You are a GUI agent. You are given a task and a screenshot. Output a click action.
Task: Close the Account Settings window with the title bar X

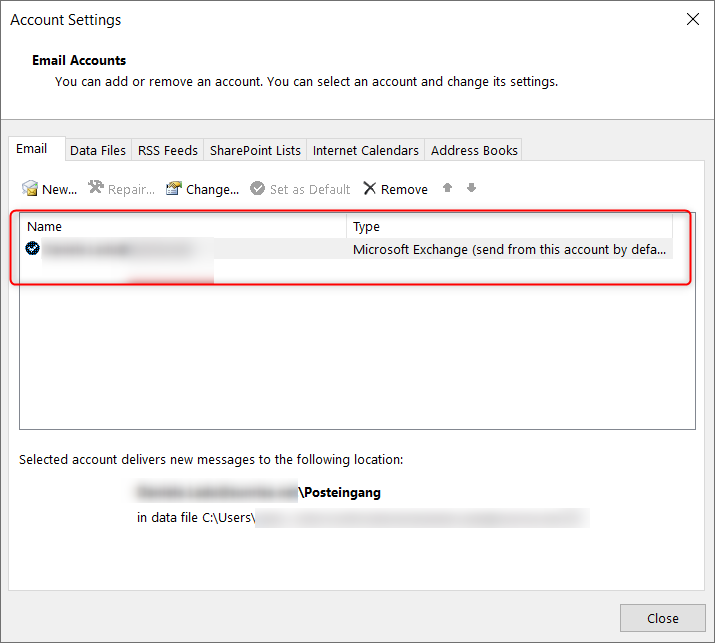692,19
